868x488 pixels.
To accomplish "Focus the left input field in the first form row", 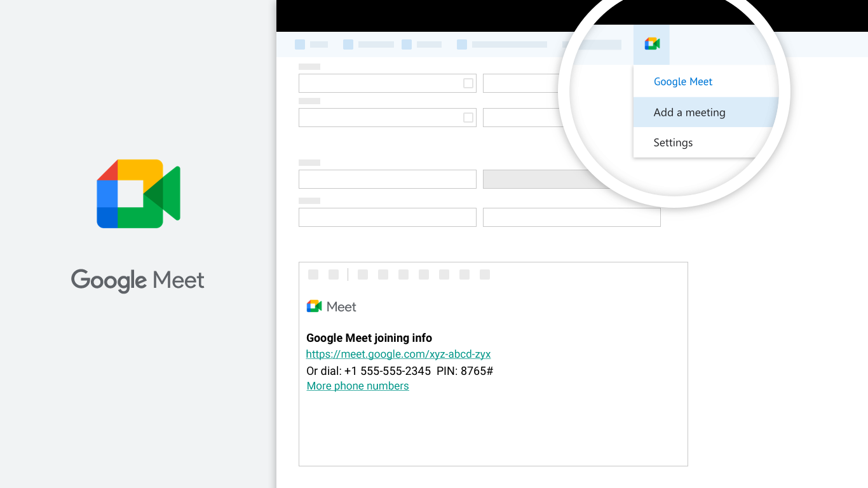I will tap(388, 83).
